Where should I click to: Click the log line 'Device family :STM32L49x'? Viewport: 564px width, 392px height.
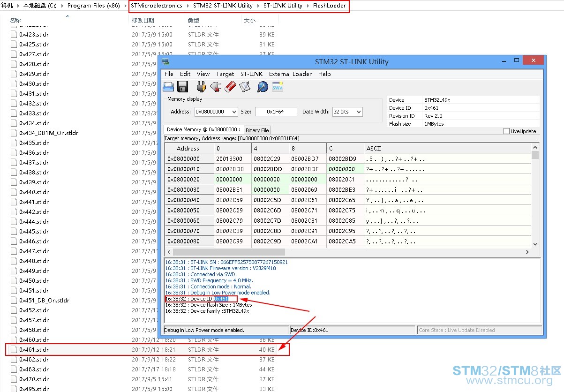pos(207,311)
